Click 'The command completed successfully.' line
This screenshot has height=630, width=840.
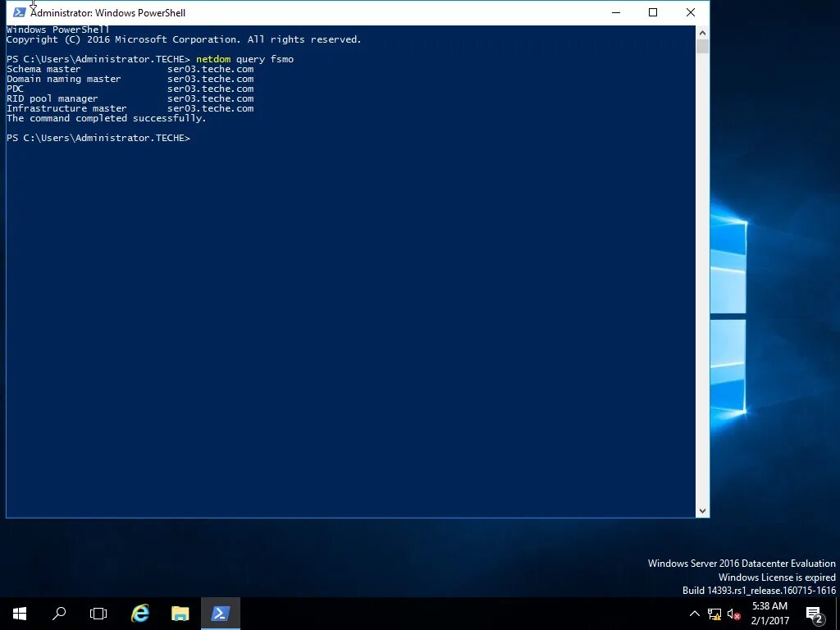pyautogui.click(x=106, y=118)
